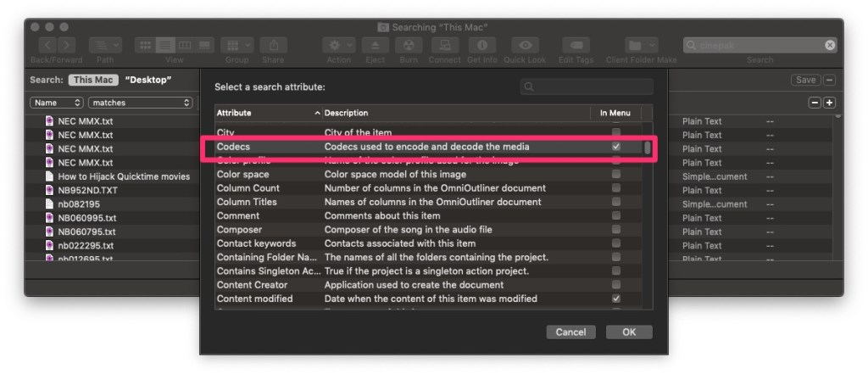Click the Burn disc icon
The width and height of the screenshot is (868, 374).
pyautogui.click(x=407, y=45)
